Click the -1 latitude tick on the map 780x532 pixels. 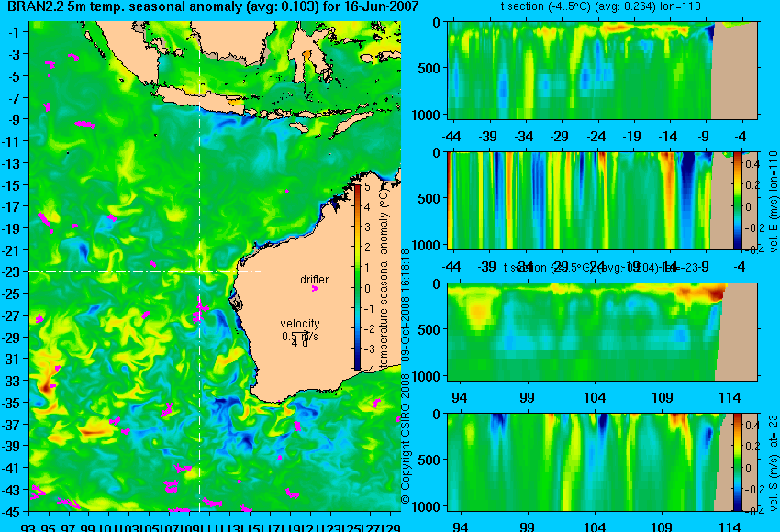[x=15, y=32]
